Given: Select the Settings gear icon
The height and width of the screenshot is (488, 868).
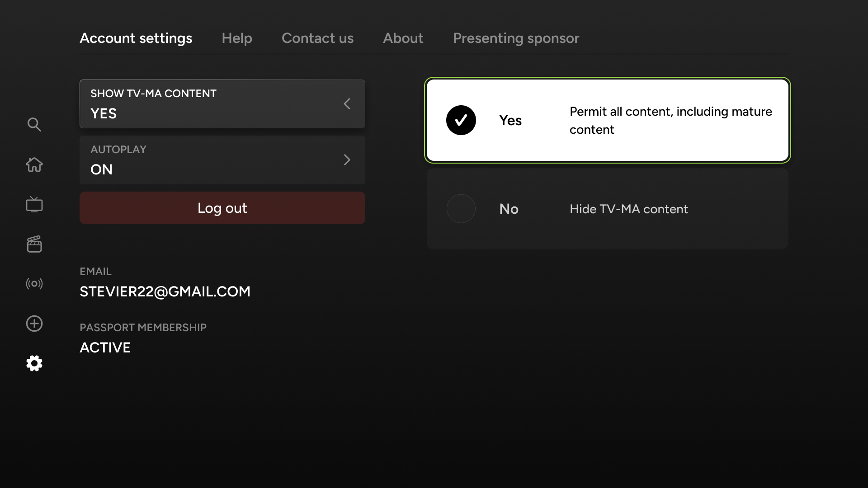Looking at the screenshot, I should pos(34,363).
